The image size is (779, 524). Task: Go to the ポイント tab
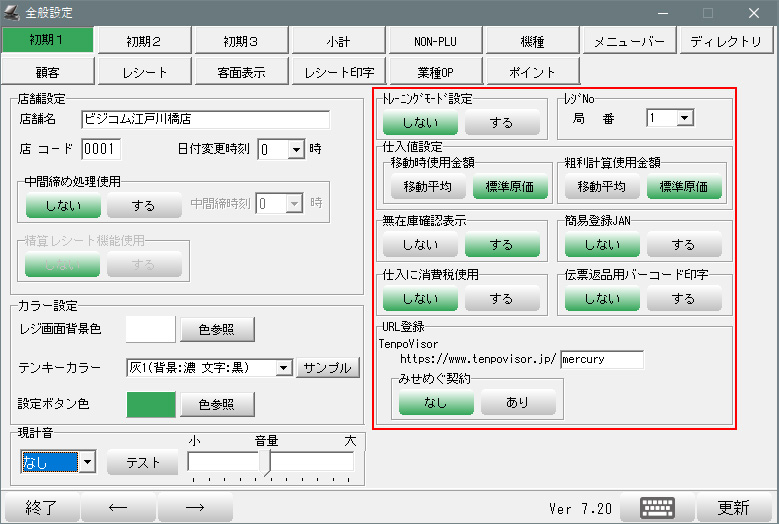pos(532,72)
